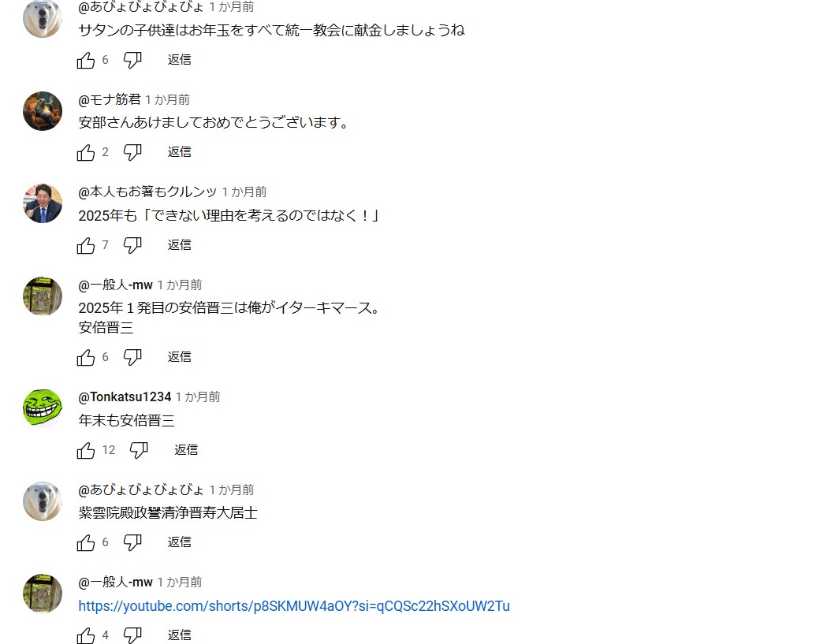The image size is (827, 644).
Task: Reply to the @モナ筋君 comment
Action: pyautogui.click(x=179, y=152)
